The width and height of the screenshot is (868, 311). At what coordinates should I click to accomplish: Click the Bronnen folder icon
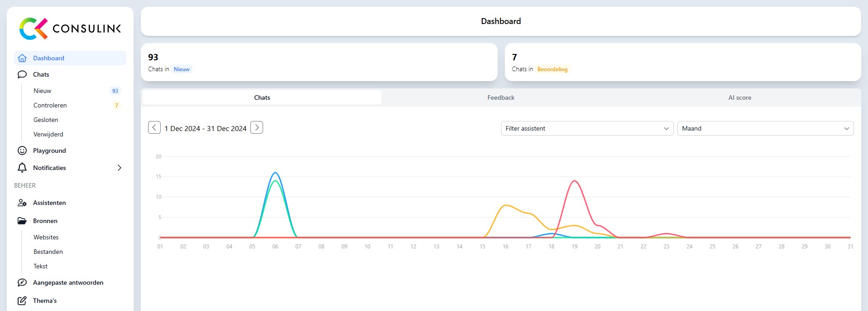coord(22,221)
